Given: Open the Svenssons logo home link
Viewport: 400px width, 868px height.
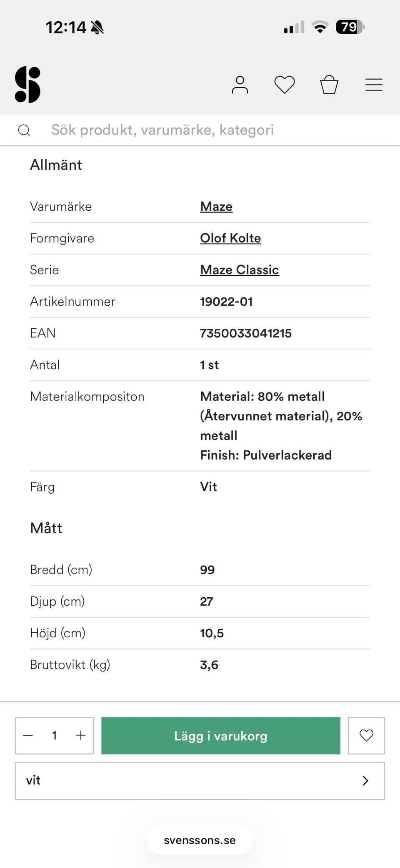Looking at the screenshot, I should [27, 85].
